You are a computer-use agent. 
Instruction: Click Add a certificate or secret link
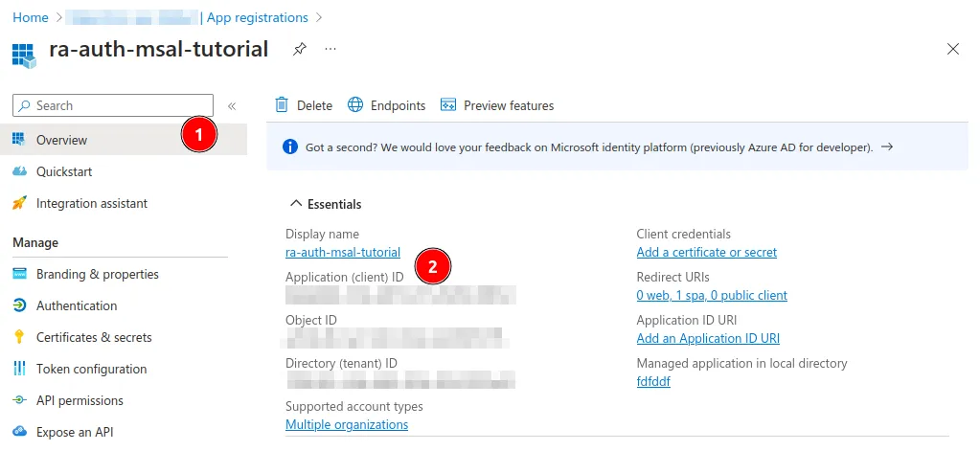pos(706,253)
